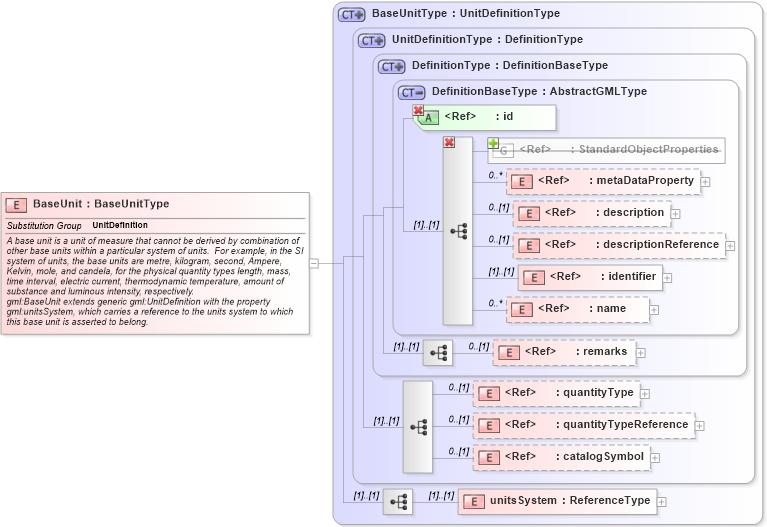The width and height of the screenshot is (767, 527).
Task: Click the UnitDefinition substitution group value
Action: (120, 225)
